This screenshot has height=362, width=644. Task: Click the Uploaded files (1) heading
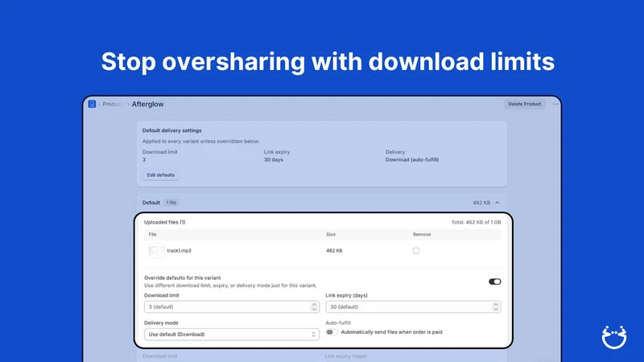[x=165, y=223]
